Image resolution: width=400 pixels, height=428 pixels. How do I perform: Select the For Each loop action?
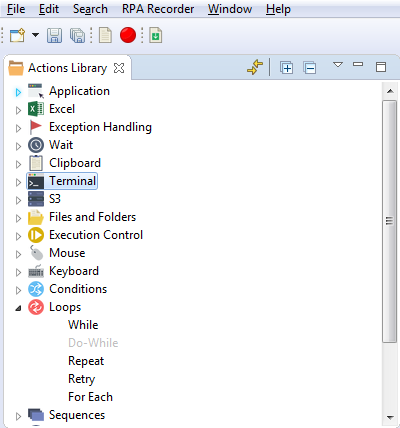coord(90,397)
